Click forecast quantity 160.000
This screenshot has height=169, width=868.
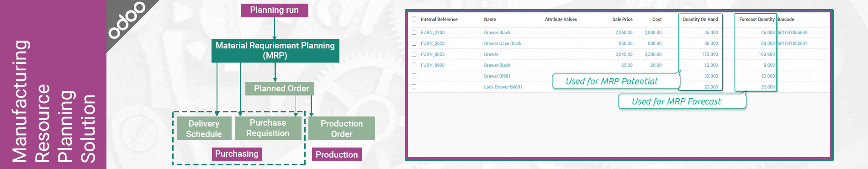point(767,54)
